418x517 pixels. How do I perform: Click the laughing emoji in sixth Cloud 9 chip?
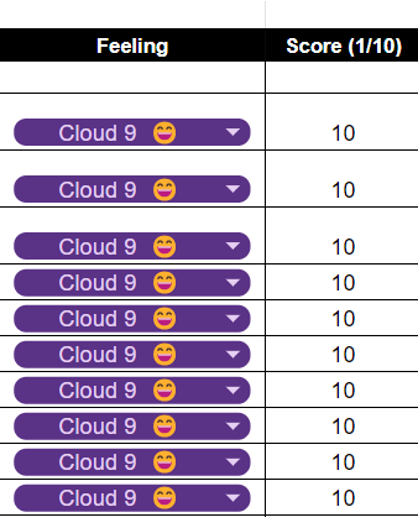coord(164,354)
